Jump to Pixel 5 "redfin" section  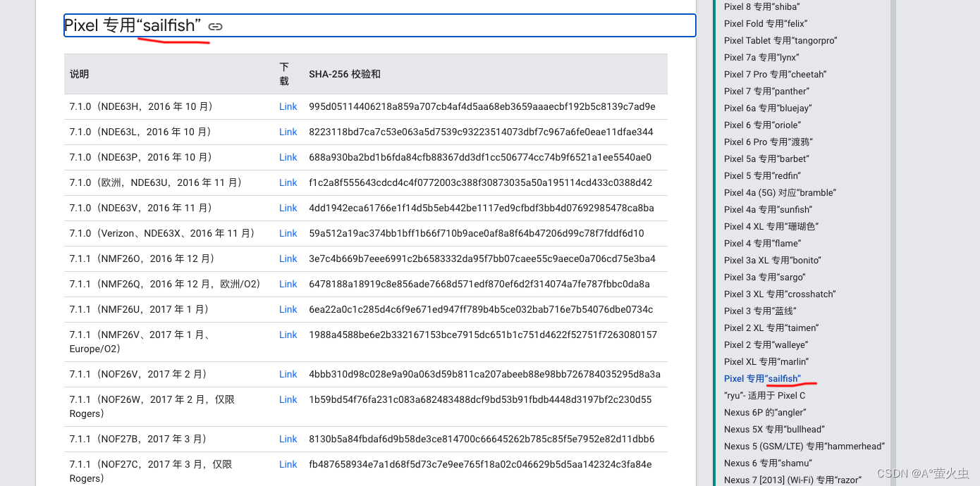pos(762,175)
